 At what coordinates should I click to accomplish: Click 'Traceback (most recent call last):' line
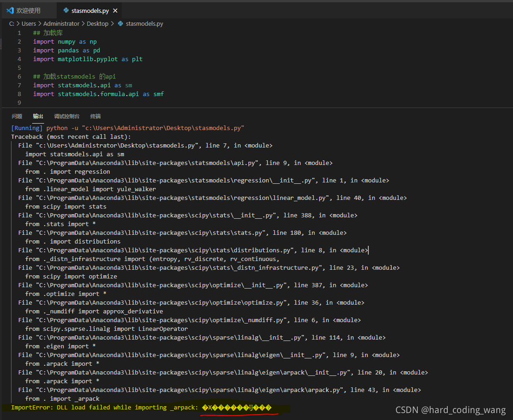[x=71, y=137]
